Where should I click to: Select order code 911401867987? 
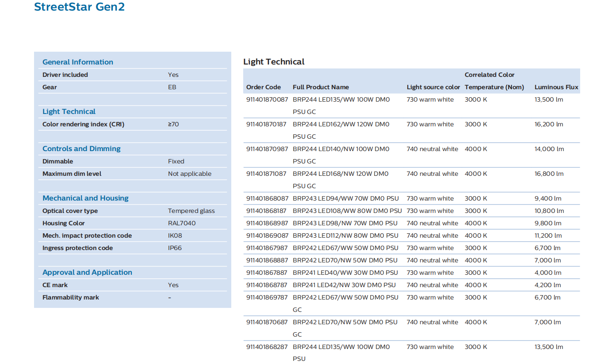267,248
